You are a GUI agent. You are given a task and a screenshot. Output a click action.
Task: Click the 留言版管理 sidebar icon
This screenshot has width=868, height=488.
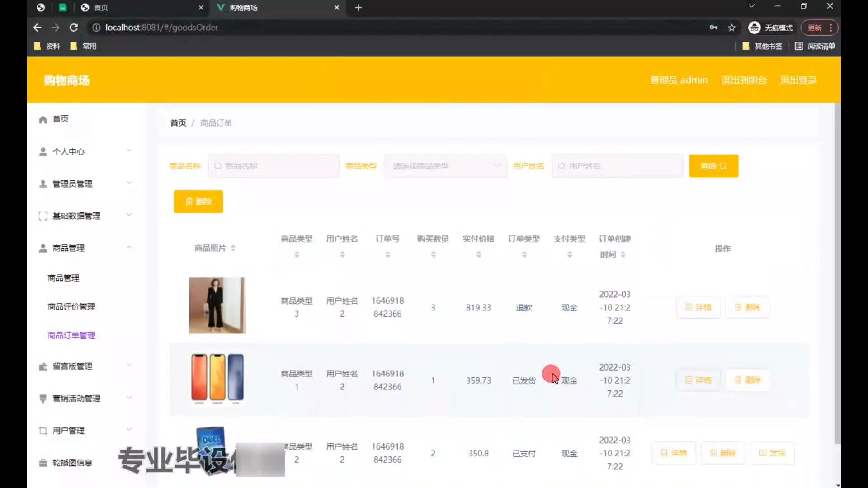(43, 366)
